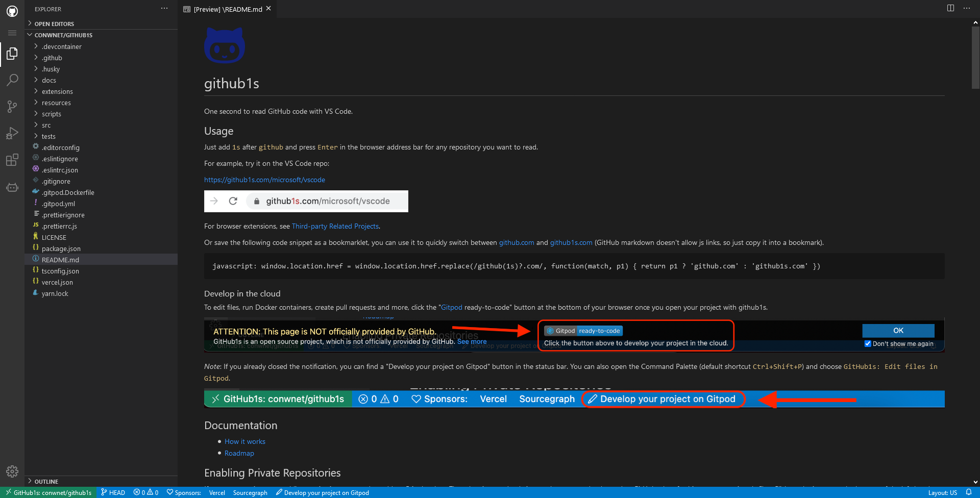This screenshot has width=980, height=498.
Task: Open the Search view icon
Action: [12, 80]
